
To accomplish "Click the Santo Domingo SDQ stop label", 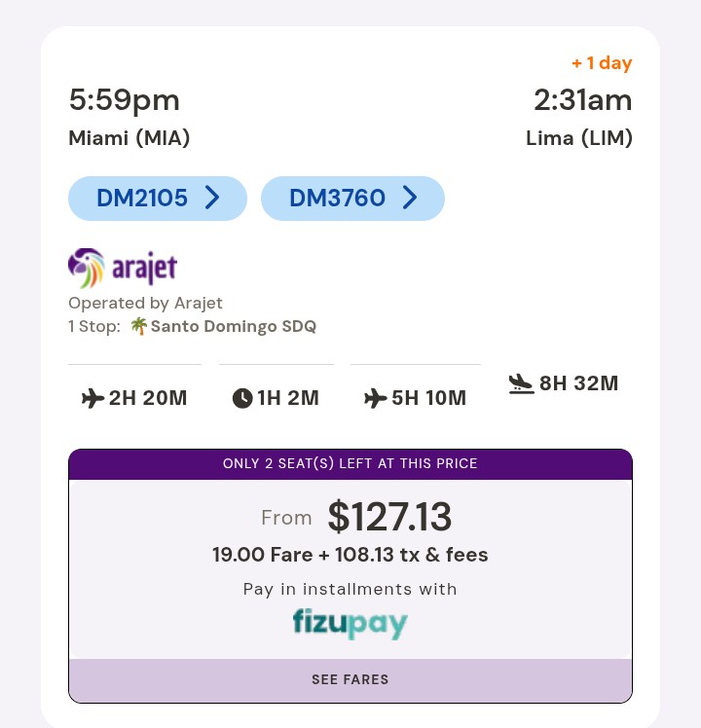I will tap(234, 326).
